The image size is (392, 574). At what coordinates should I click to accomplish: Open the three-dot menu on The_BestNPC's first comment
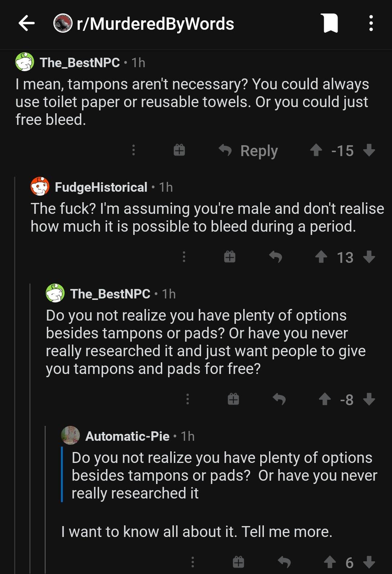pos(134,150)
